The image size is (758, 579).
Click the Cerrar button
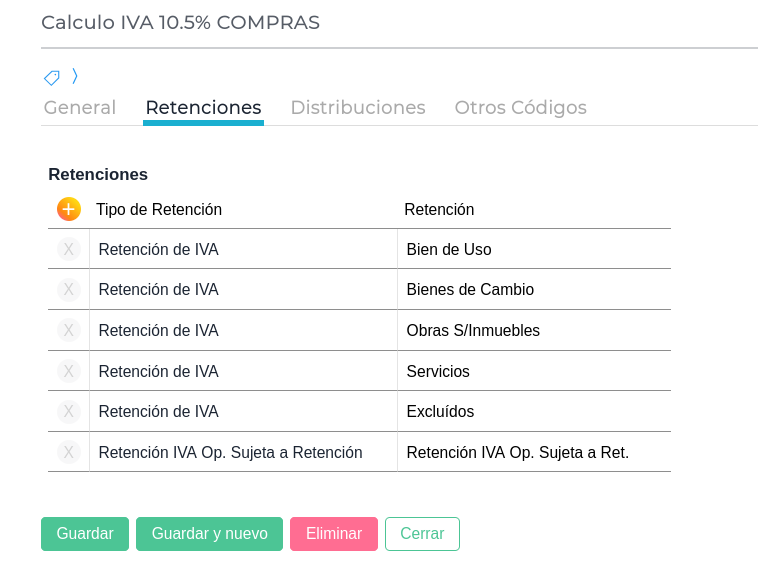(422, 534)
